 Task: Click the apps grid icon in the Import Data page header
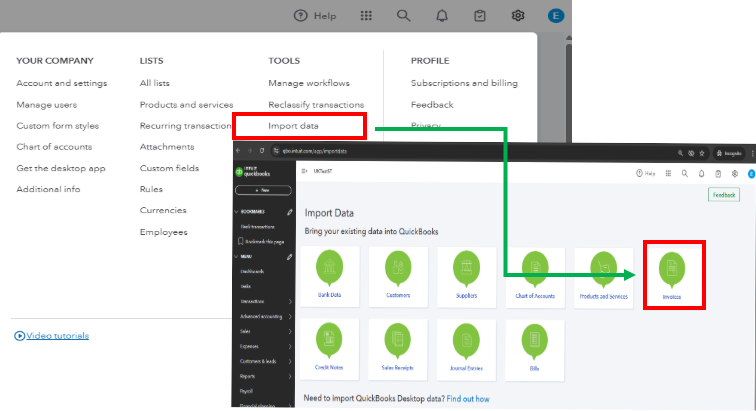click(x=668, y=174)
